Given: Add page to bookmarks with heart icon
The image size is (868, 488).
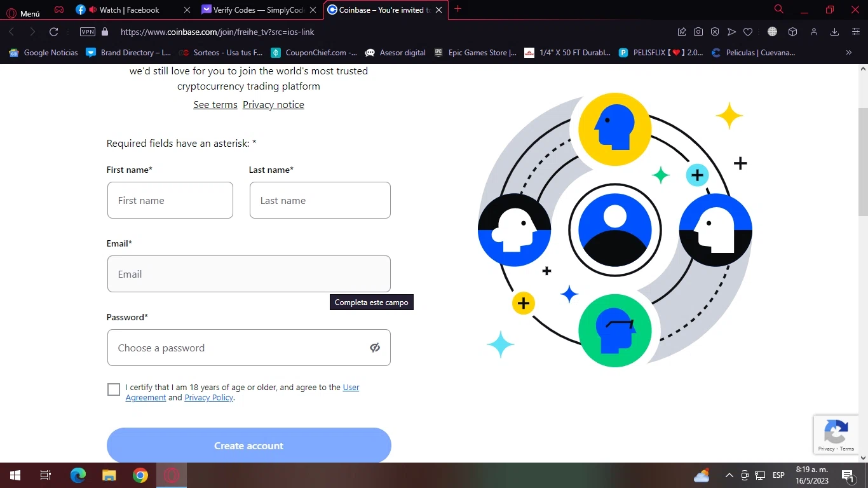Looking at the screenshot, I should (748, 32).
